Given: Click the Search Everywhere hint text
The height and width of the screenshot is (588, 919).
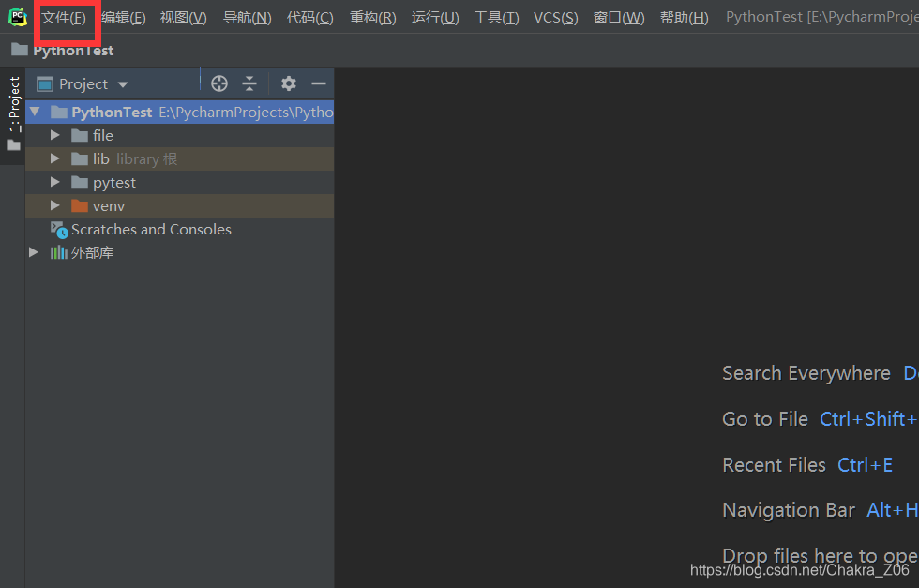Looking at the screenshot, I should click(x=806, y=373).
